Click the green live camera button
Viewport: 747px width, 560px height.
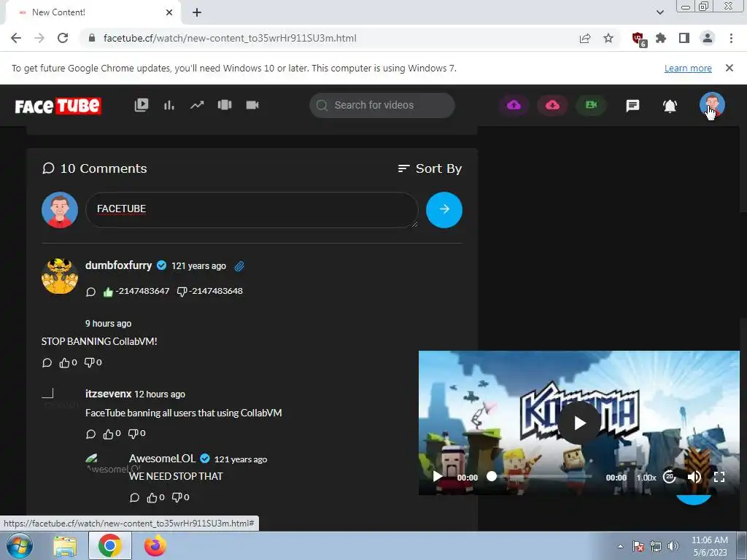pyautogui.click(x=591, y=105)
